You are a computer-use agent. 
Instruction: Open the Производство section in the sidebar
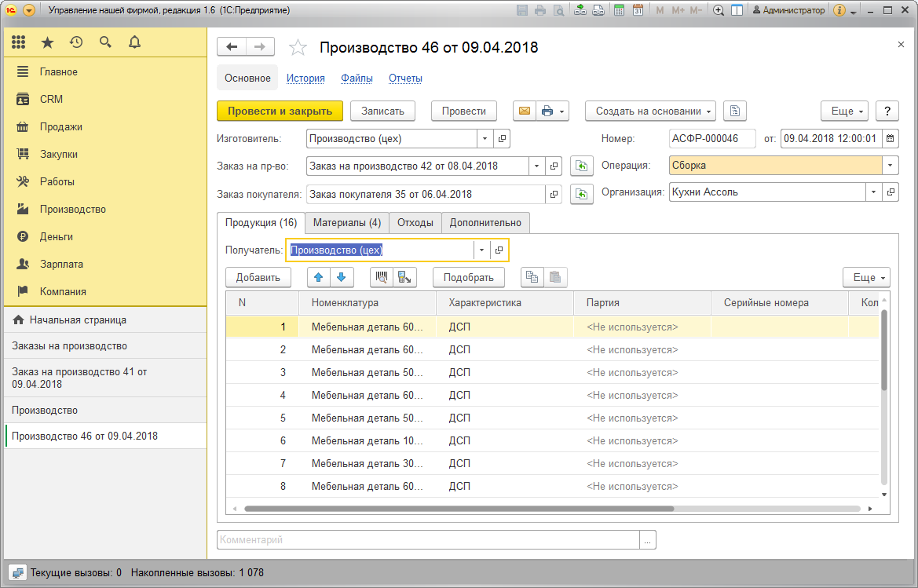tap(72, 209)
